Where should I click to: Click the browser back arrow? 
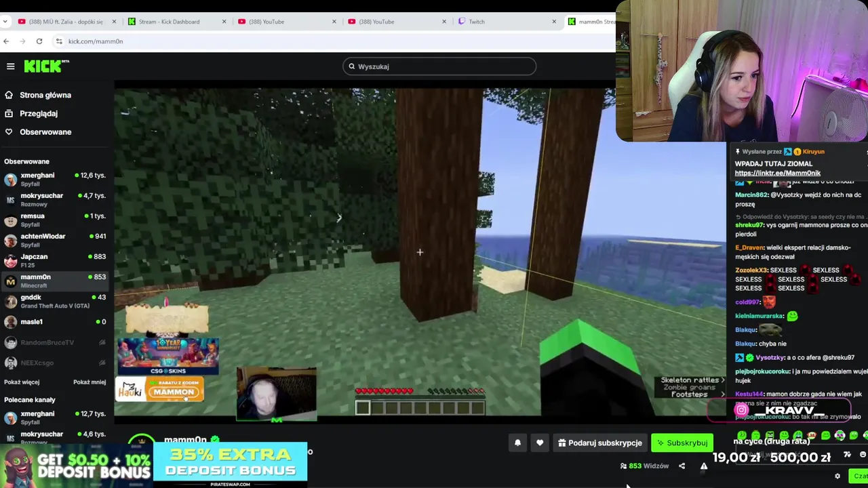click(6, 41)
